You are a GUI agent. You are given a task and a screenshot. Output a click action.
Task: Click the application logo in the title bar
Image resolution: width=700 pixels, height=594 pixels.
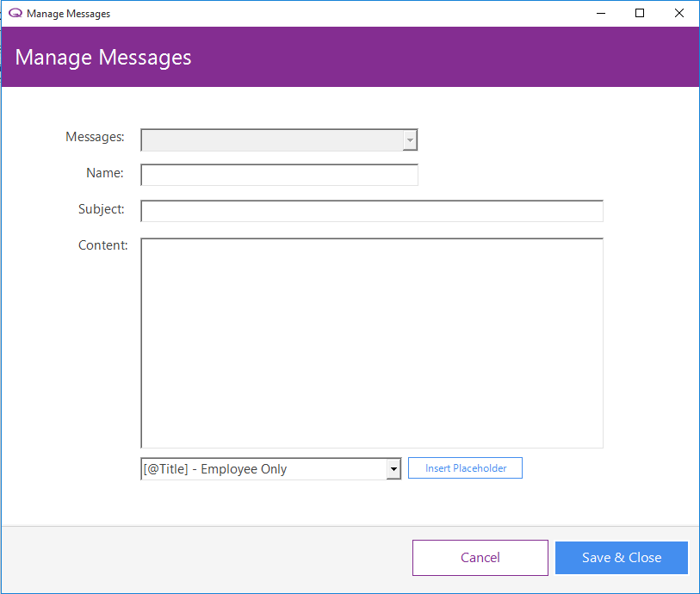pyautogui.click(x=15, y=13)
